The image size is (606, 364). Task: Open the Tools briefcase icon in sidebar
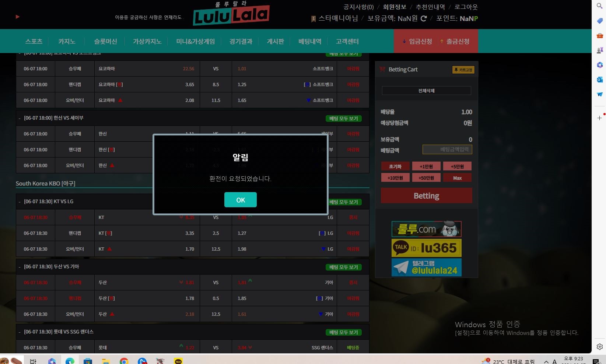click(599, 36)
